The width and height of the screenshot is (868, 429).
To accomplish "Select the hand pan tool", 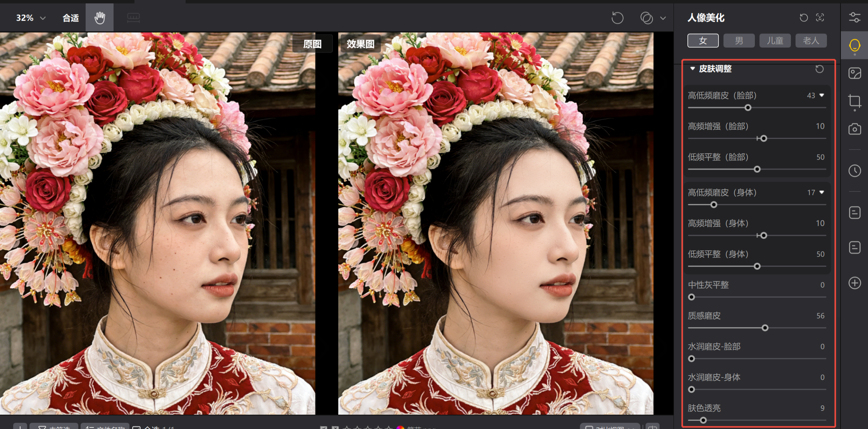I will [100, 18].
